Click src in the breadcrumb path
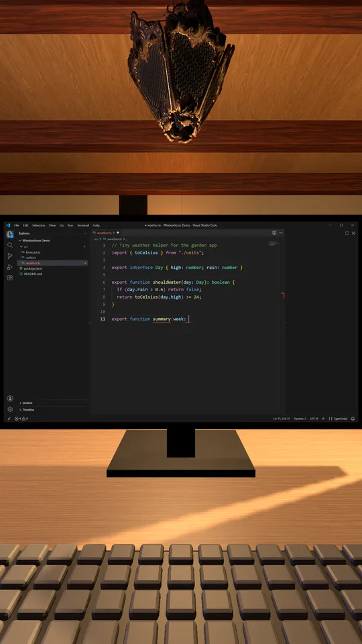Image resolution: width=362 pixels, height=644 pixels. point(96,239)
